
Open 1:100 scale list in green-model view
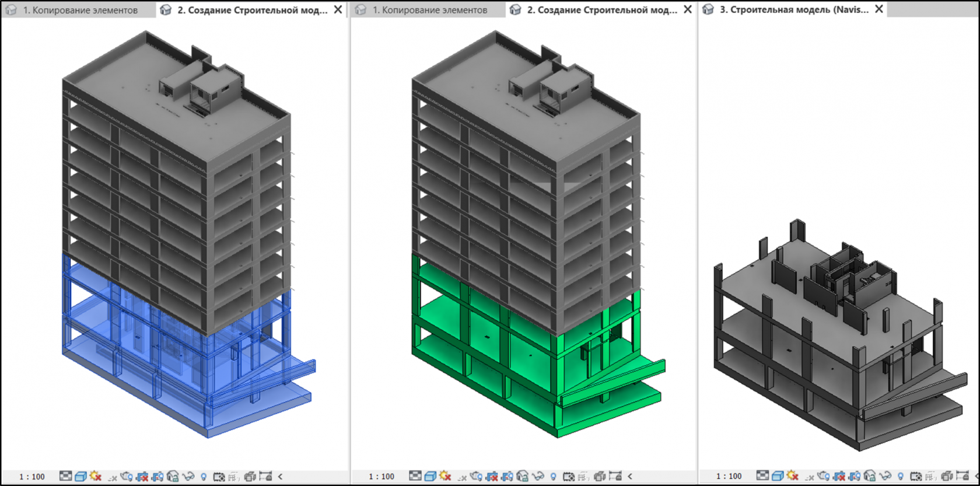point(381,477)
